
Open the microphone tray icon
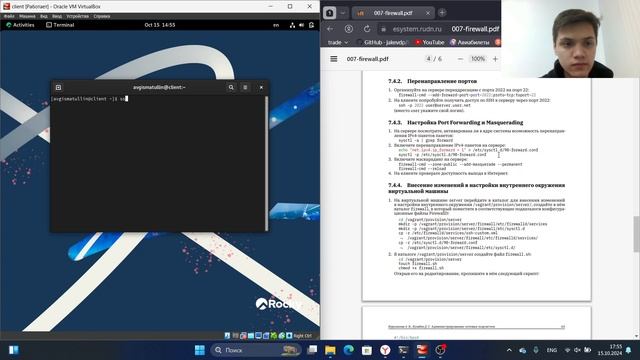point(536,350)
